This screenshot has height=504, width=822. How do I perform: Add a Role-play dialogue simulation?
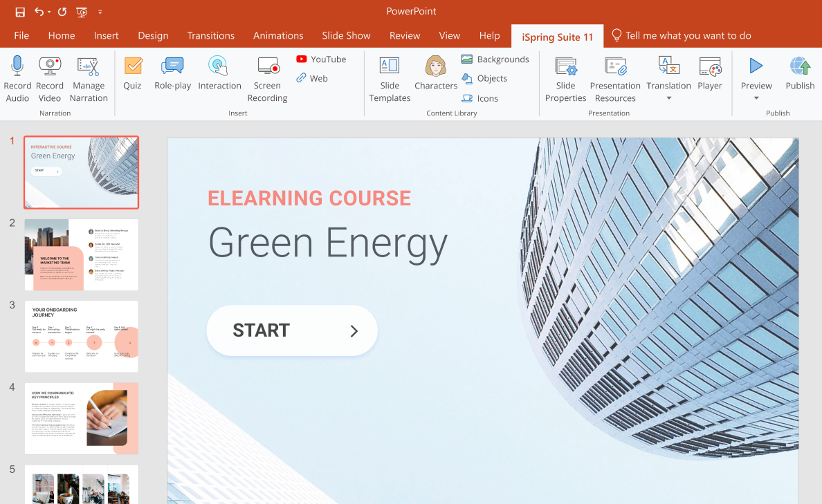[172, 66]
